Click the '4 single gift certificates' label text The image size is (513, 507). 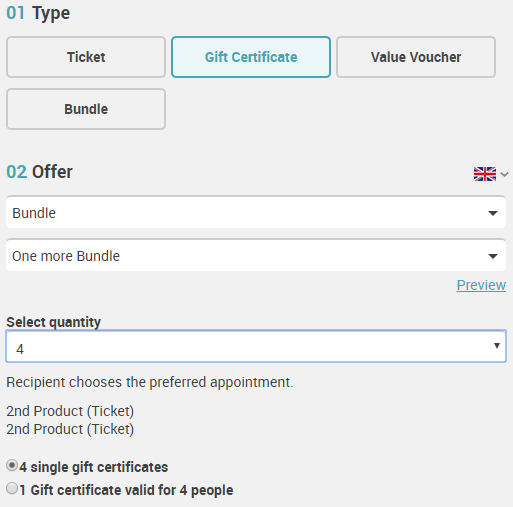[x=94, y=467]
